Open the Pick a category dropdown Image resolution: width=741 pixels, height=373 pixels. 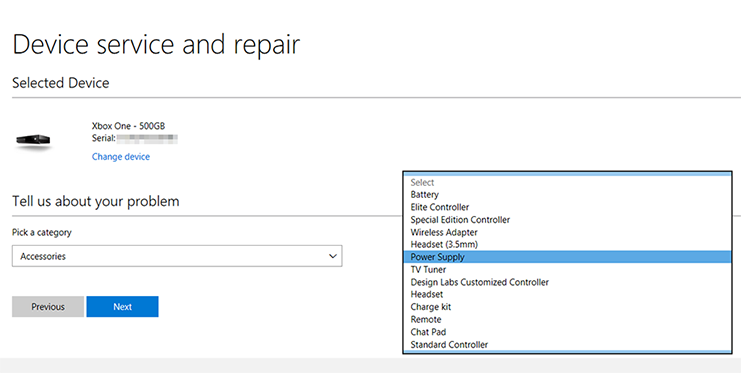177,256
